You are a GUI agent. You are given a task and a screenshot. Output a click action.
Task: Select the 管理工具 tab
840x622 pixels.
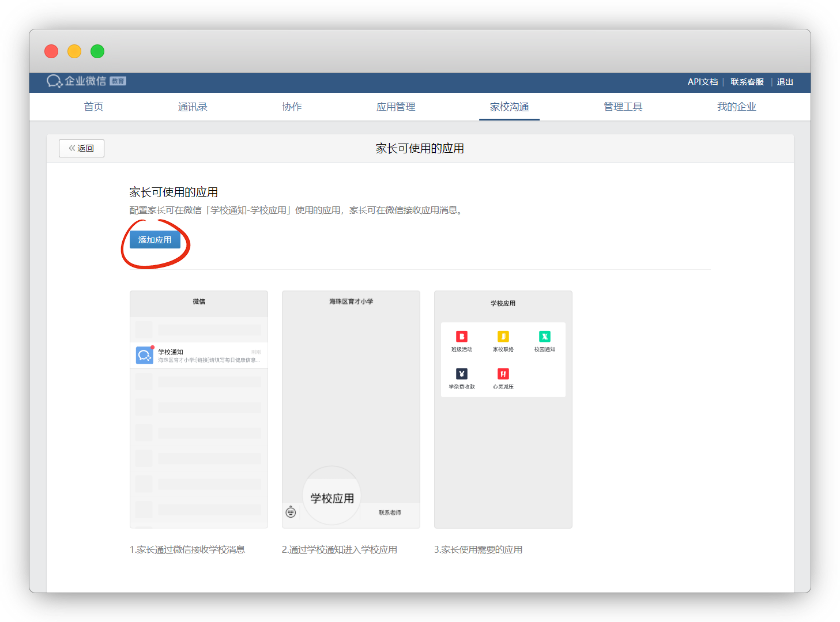click(623, 107)
